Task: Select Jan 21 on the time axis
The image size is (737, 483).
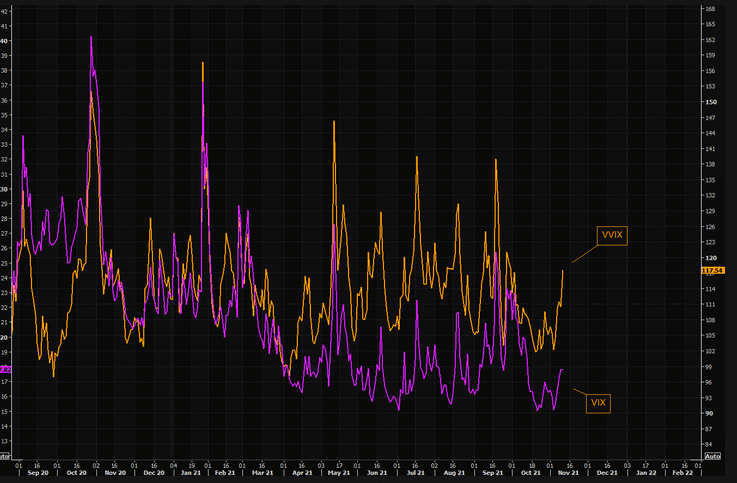Action: pos(190,473)
